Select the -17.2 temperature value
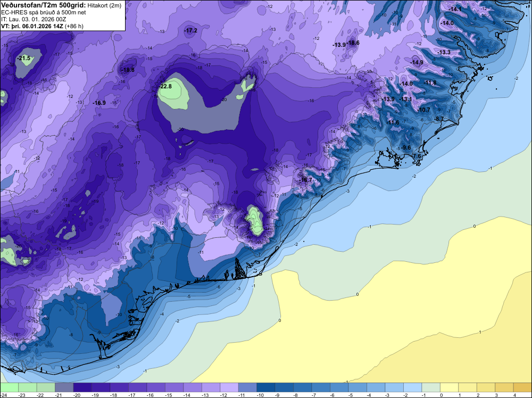This screenshot has height=398, width=532. click(x=190, y=30)
